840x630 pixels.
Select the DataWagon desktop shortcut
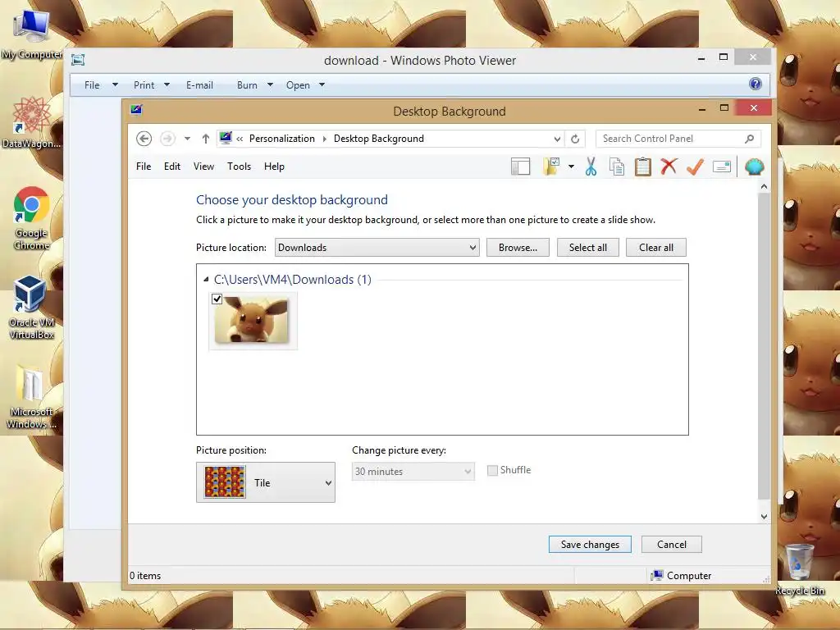pos(31,122)
